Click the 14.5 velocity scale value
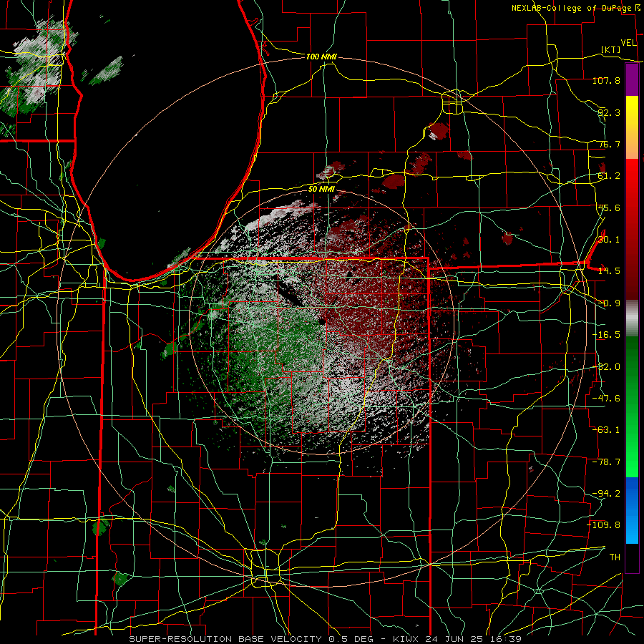 (x=609, y=271)
